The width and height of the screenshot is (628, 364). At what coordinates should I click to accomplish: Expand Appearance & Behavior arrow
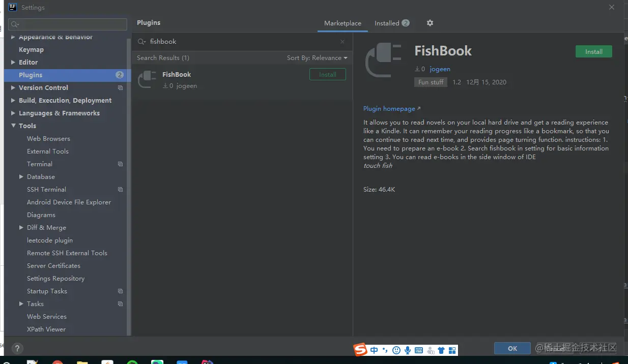(13, 37)
